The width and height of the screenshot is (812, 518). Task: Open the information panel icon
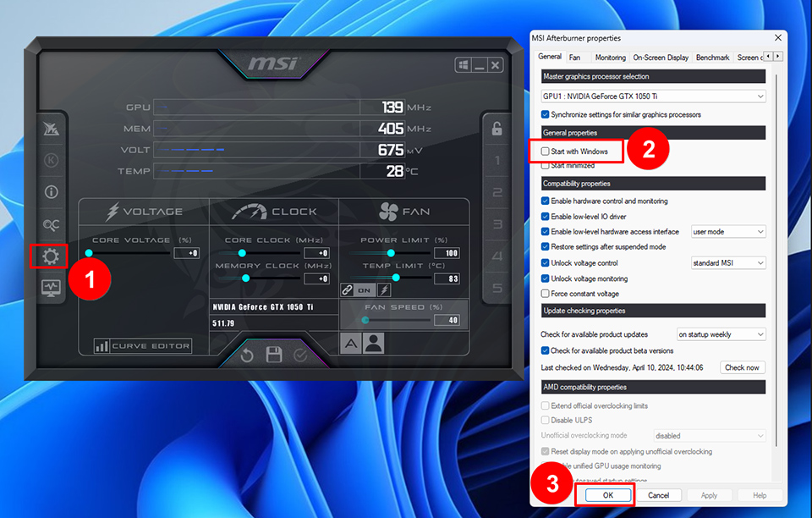(x=50, y=191)
